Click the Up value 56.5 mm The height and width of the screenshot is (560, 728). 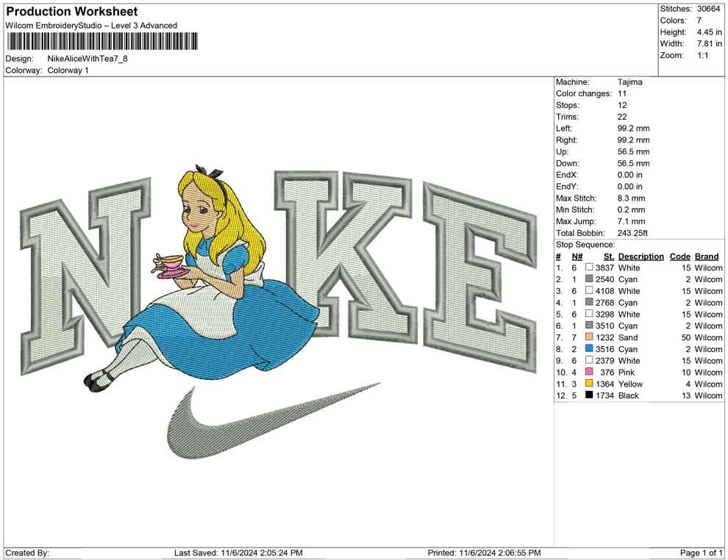tap(633, 151)
